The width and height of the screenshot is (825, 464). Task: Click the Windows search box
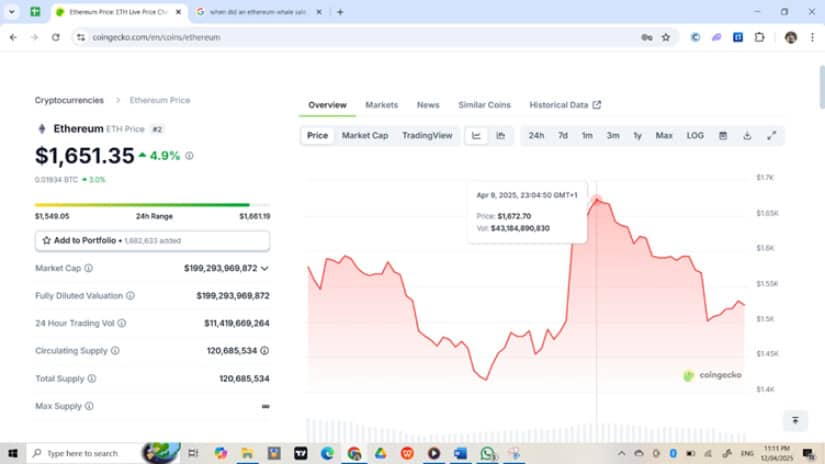pyautogui.click(x=103, y=453)
